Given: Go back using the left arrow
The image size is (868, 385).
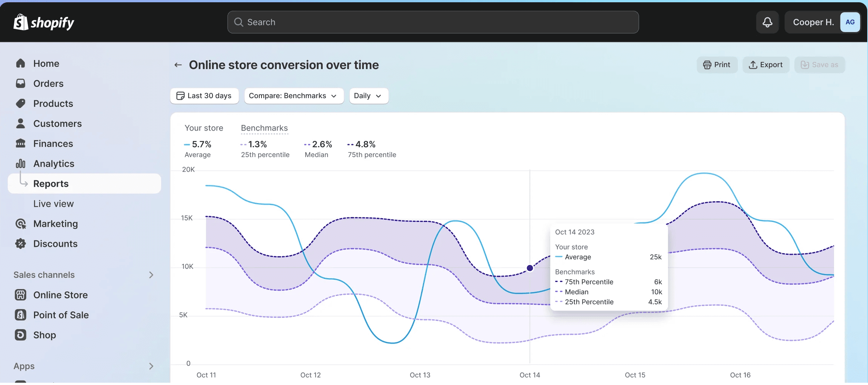Looking at the screenshot, I should point(178,65).
